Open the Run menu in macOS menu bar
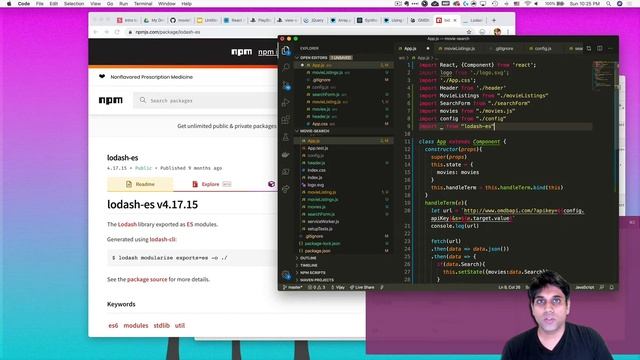The height and width of the screenshot is (360, 640). tap(123, 4)
